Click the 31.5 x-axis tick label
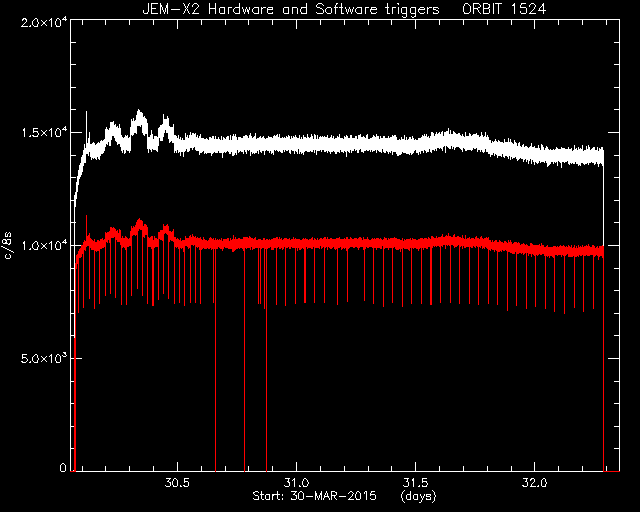The height and width of the screenshot is (512, 640). (x=416, y=483)
